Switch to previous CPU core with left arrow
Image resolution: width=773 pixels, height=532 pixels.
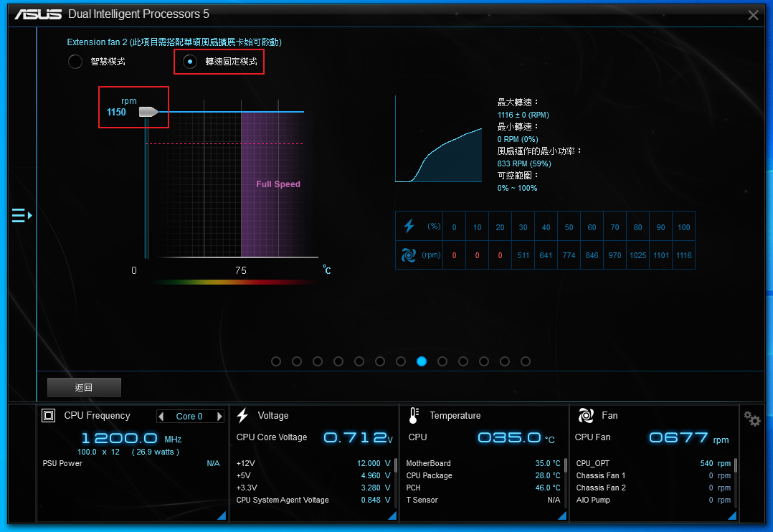click(x=161, y=416)
